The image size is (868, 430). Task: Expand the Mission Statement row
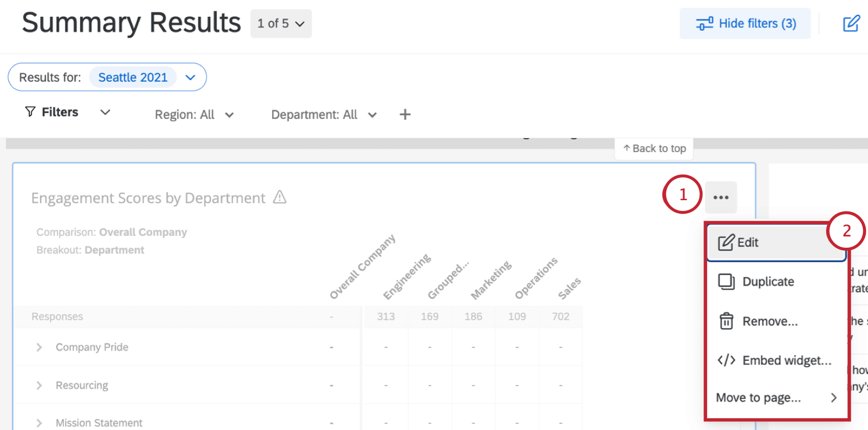39,423
